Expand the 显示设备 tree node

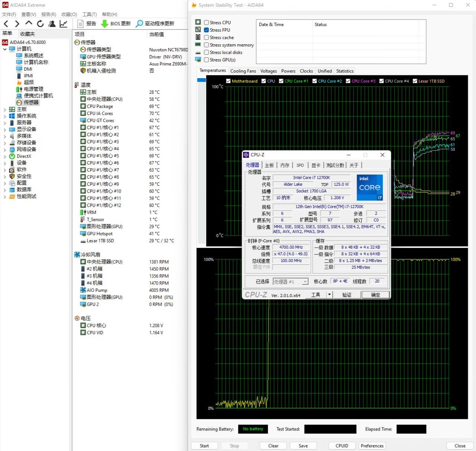(x=5, y=129)
